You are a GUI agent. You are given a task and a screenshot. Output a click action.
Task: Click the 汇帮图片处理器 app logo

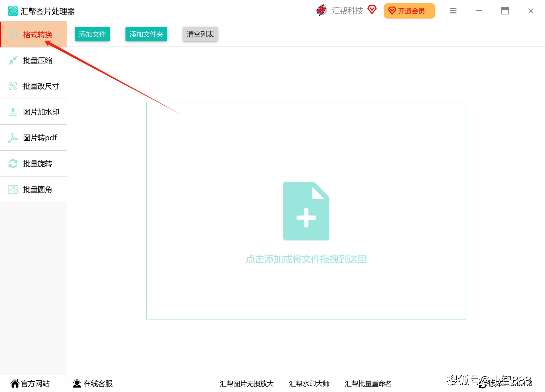tap(13, 11)
